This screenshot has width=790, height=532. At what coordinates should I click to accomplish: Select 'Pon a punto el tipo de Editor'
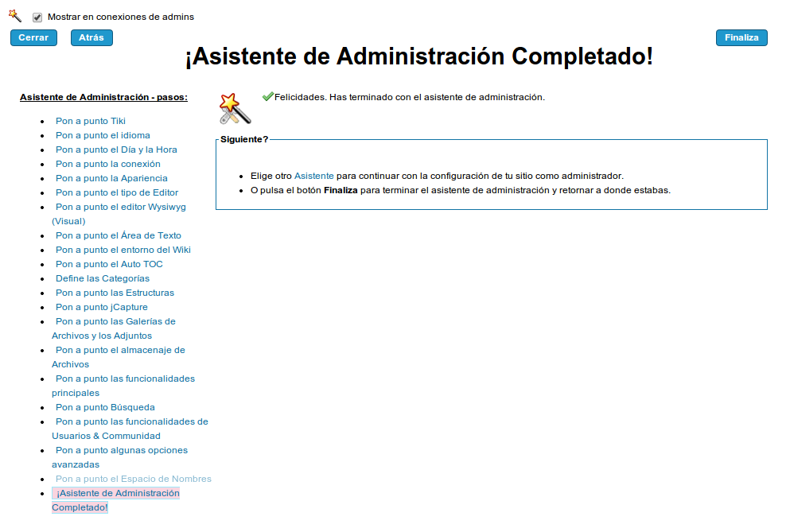(117, 192)
